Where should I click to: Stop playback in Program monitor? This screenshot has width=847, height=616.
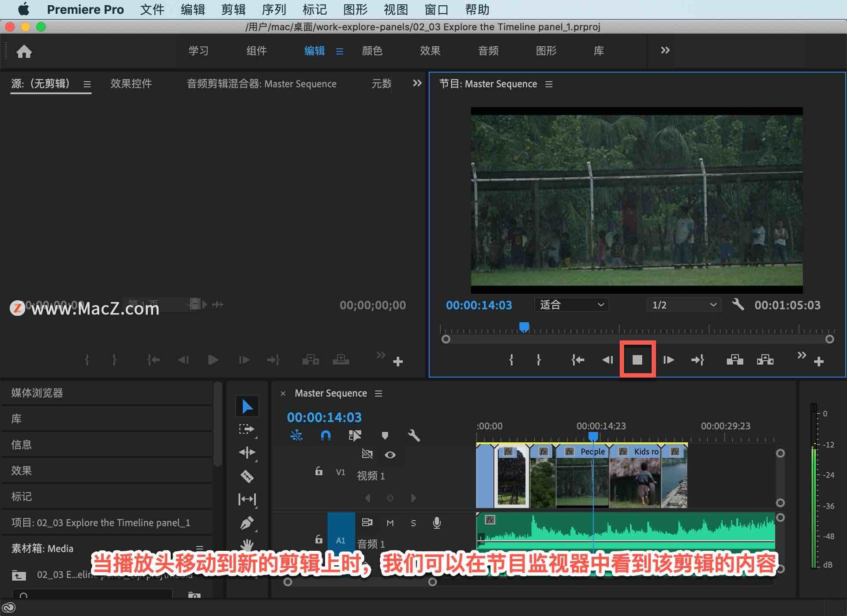[637, 360]
